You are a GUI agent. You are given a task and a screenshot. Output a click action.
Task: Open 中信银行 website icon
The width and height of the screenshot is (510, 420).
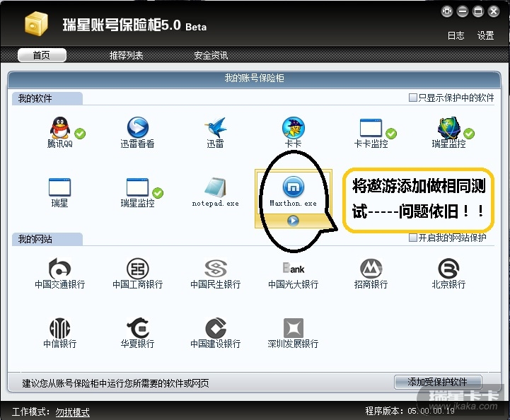pos(60,328)
